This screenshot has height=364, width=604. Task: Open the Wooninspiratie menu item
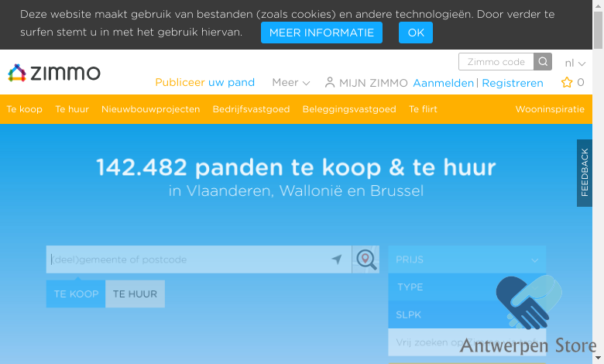(x=550, y=109)
